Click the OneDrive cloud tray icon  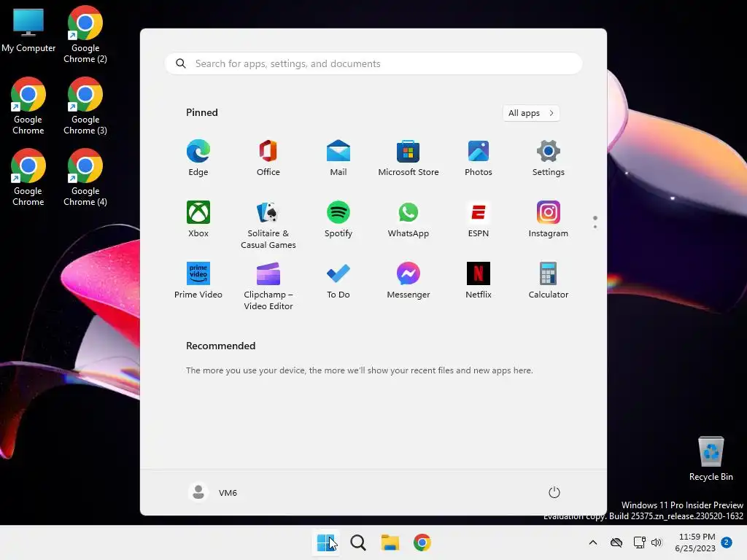coord(616,542)
